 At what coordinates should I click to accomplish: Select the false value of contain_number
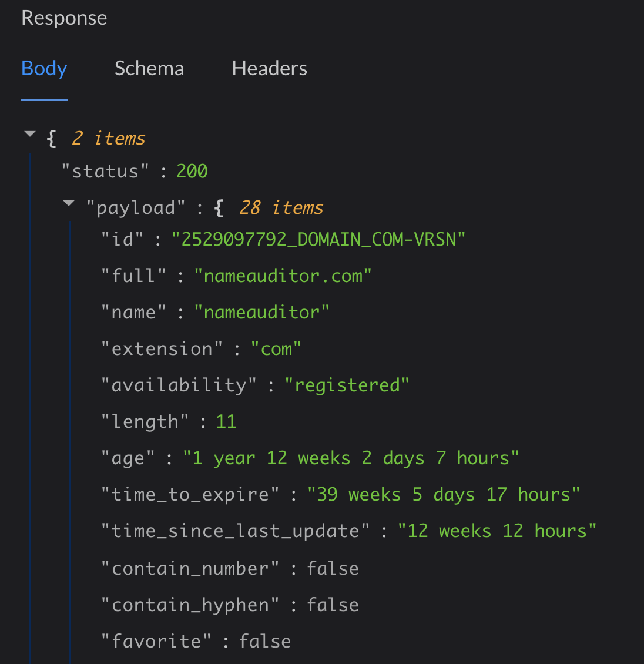(333, 568)
